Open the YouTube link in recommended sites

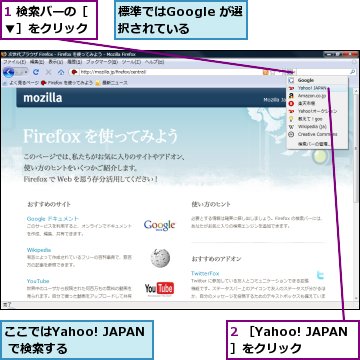[x=38, y=281]
